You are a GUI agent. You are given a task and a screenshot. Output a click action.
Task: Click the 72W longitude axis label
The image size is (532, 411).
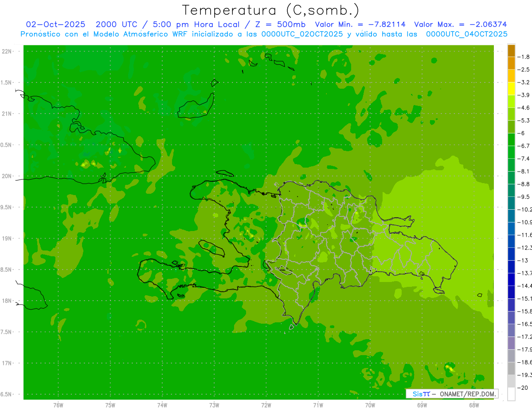(266, 405)
